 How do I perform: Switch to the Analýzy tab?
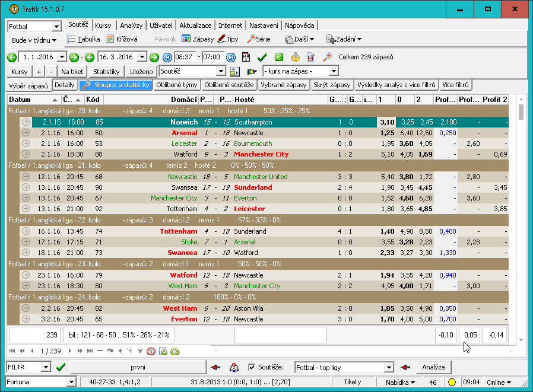pos(131,26)
